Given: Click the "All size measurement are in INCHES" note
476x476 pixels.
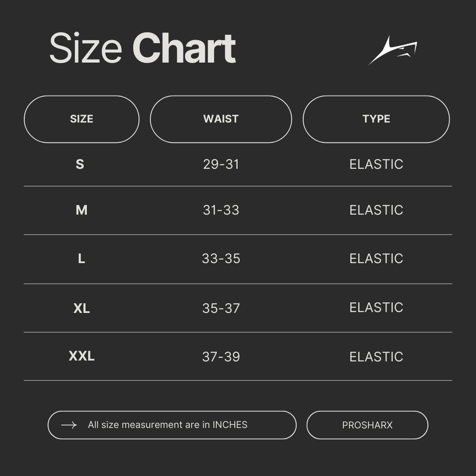Looking at the screenshot, I should coord(167,425).
